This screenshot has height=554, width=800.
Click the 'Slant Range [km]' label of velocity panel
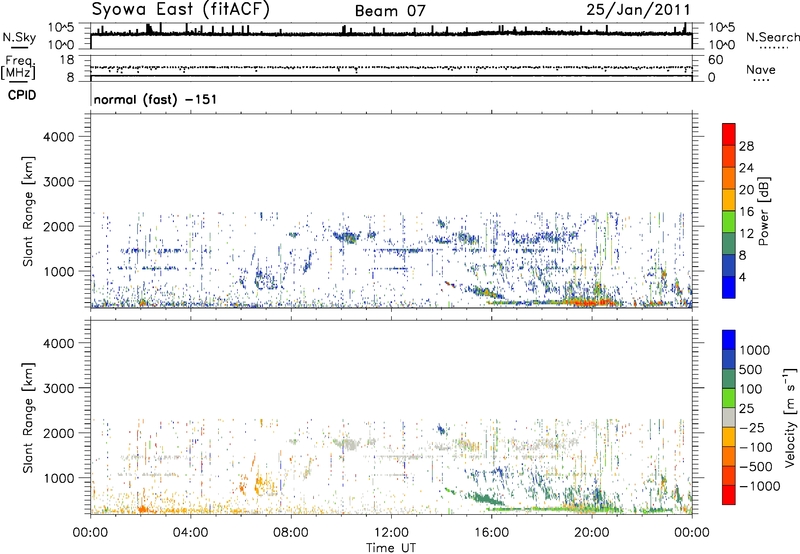coord(28,417)
